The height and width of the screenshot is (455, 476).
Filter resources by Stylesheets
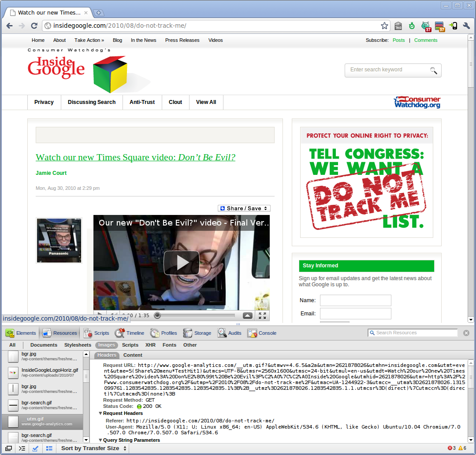point(78,345)
